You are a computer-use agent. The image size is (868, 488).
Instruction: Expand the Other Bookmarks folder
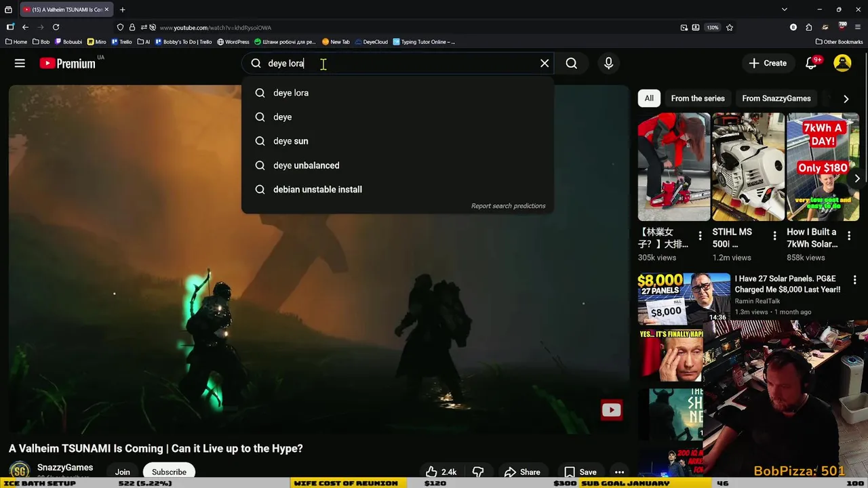point(839,42)
